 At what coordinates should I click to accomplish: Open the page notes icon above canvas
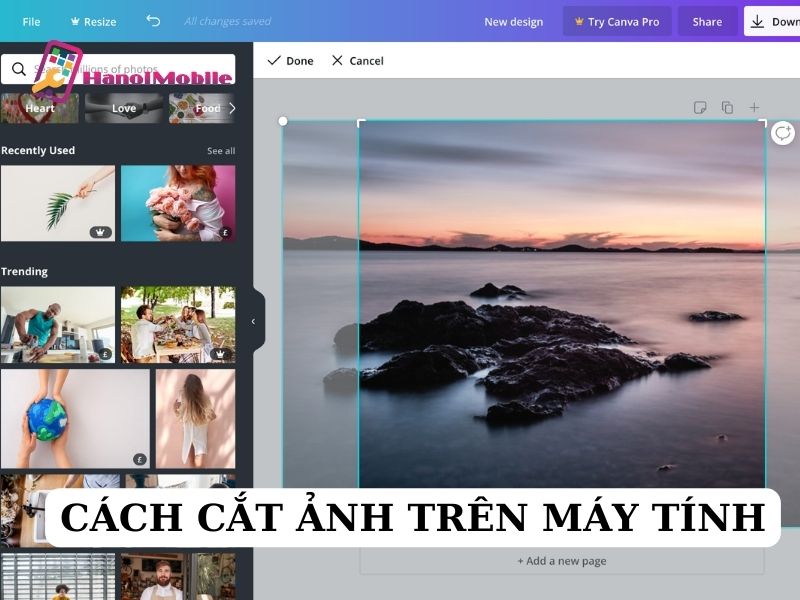(x=700, y=107)
